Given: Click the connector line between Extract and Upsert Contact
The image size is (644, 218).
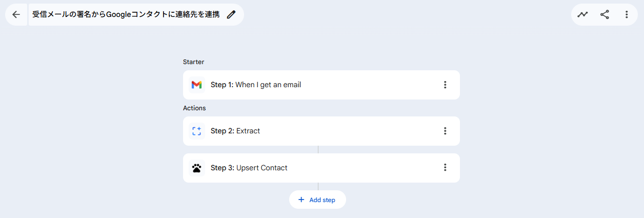Looking at the screenshot, I should point(318,149).
